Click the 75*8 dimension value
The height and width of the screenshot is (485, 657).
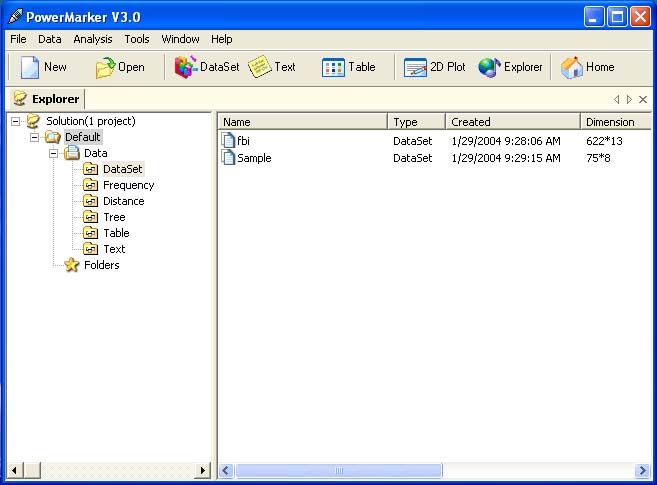(598, 158)
